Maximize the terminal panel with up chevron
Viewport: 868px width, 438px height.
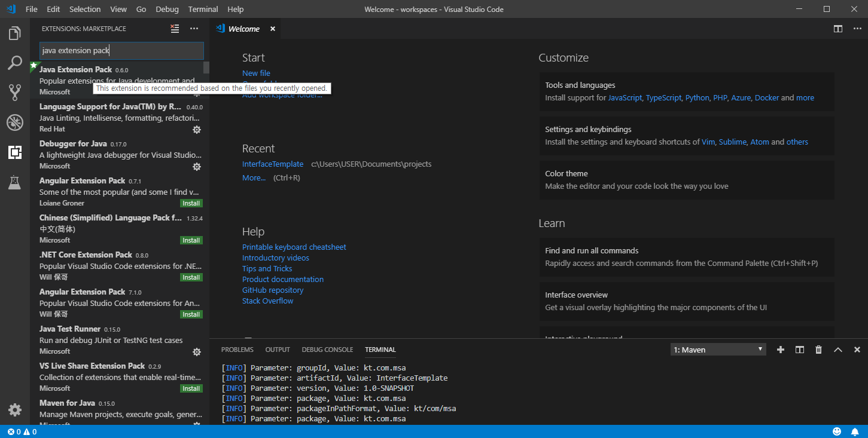837,350
